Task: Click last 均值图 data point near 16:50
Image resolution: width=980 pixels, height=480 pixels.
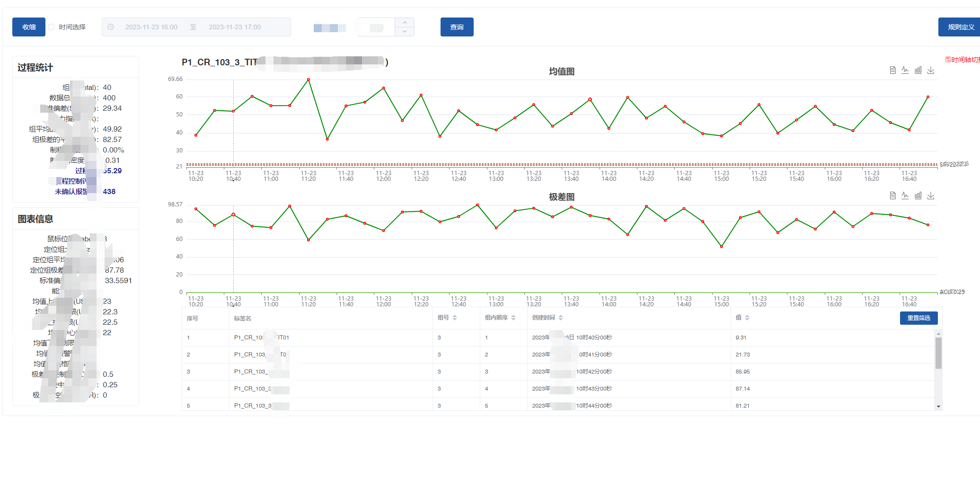Action: tap(928, 97)
